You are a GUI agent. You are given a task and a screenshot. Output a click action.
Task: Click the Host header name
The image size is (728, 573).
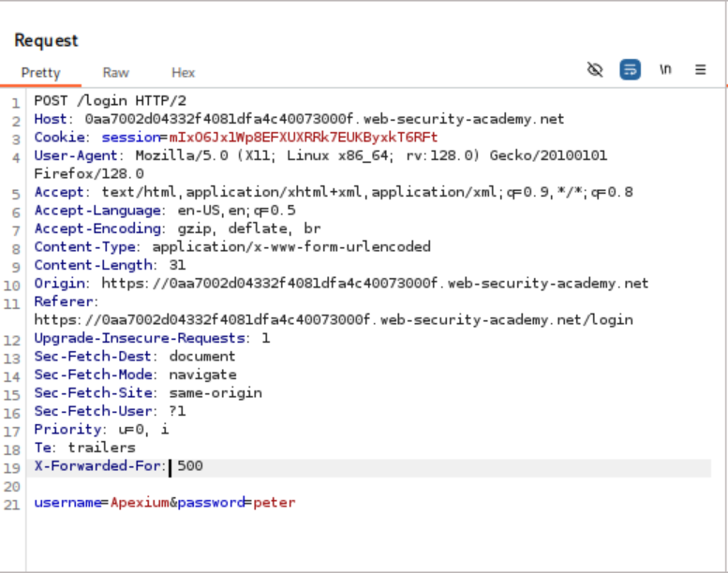51,119
